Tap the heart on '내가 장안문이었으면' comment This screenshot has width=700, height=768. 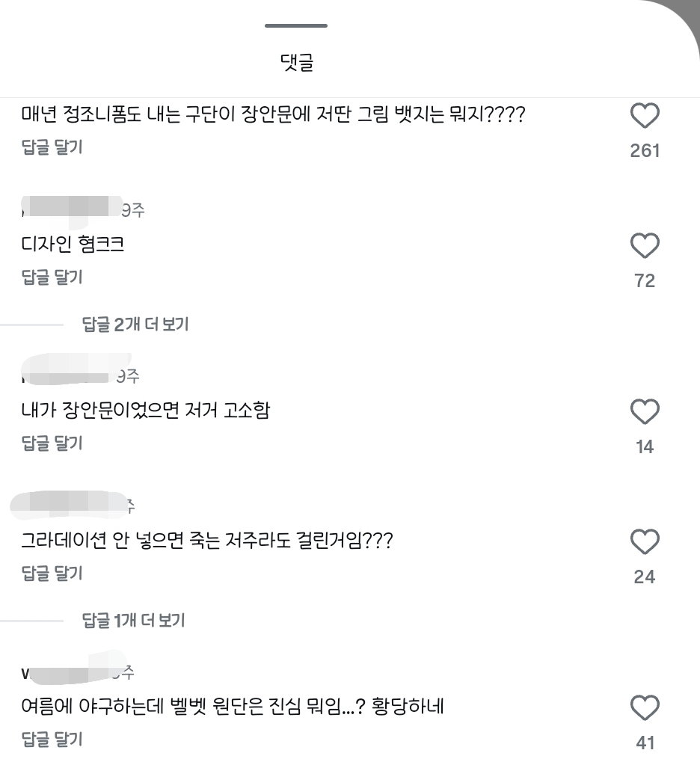coord(644,411)
